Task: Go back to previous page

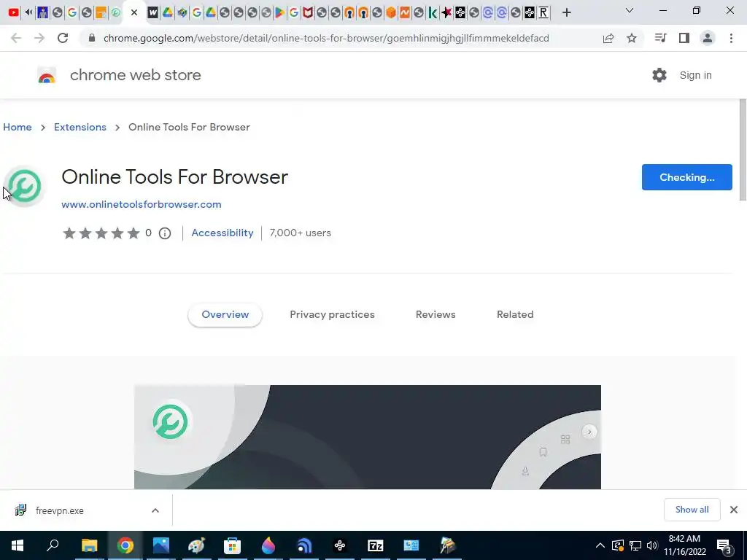Action: click(16, 38)
